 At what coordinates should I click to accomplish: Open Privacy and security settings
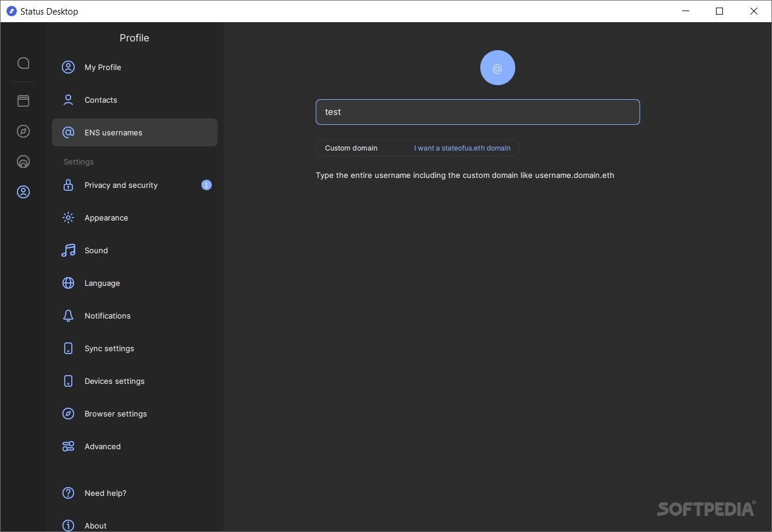(135, 185)
